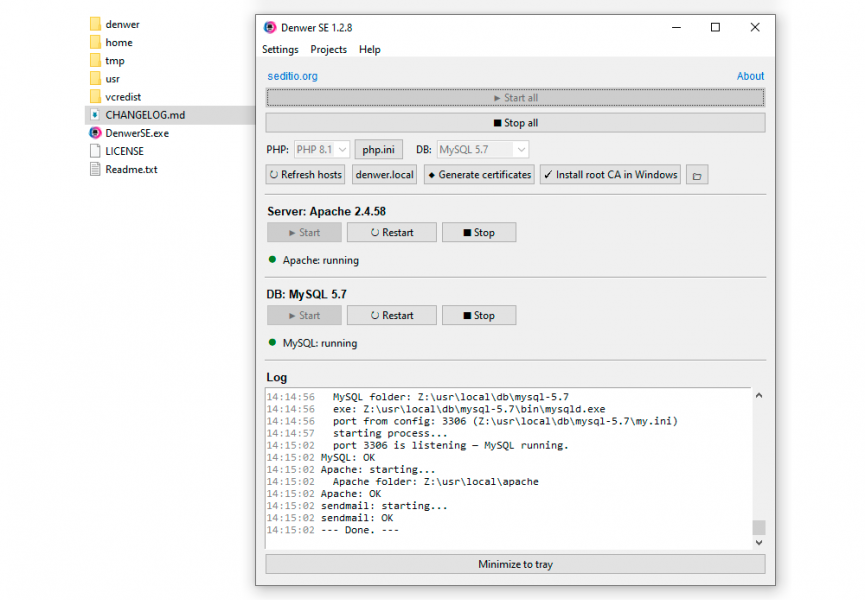This screenshot has width=865, height=600.
Task: Open the Help menu
Action: tap(370, 50)
